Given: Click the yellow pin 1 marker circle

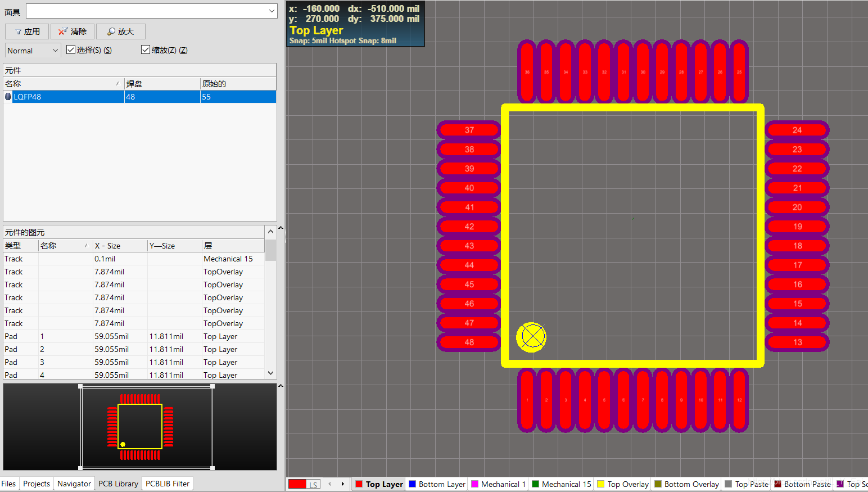Looking at the screenshot, I should tap(531, 337).
